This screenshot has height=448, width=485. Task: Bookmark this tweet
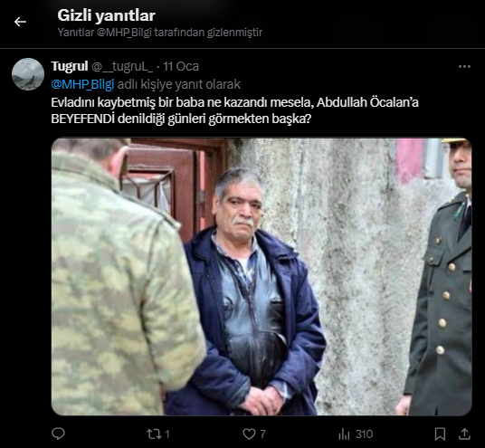coord(440,434)
